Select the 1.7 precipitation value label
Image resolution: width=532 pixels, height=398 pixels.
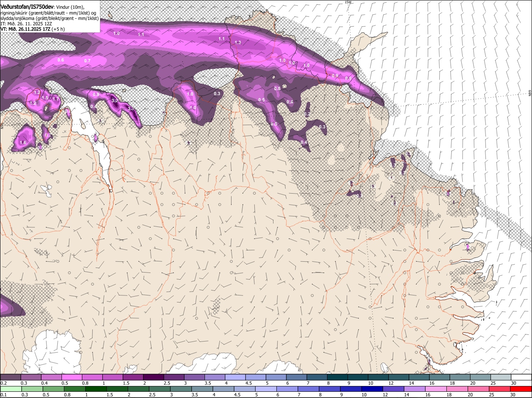pos(56,99)
